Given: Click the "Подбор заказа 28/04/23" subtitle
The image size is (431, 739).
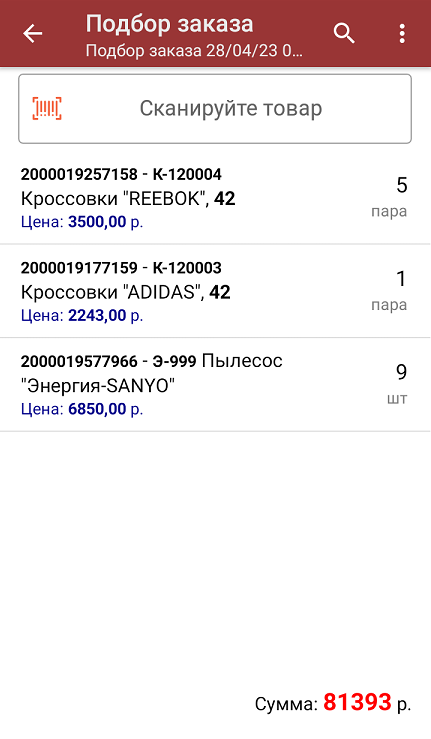Looking at the screenshot, I should 194,50.
